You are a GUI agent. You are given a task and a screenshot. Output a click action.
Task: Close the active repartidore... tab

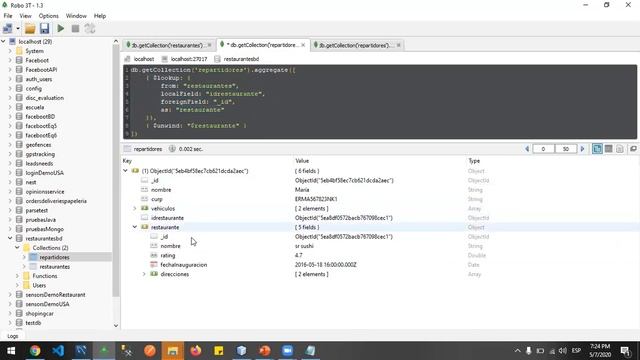(x=303, y=45)
